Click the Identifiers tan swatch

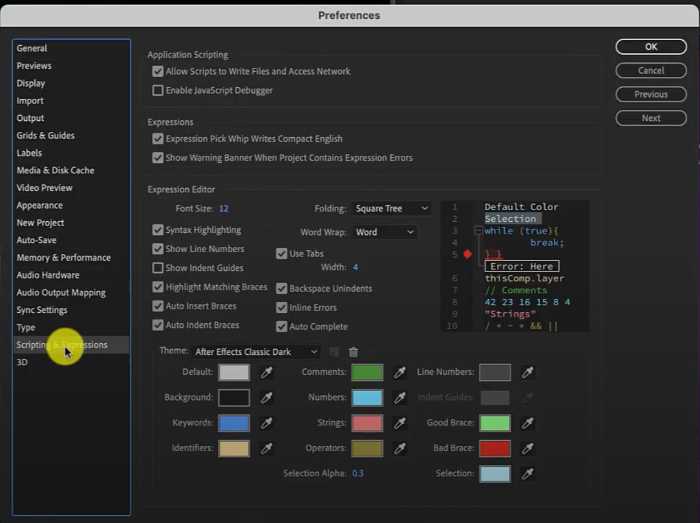coord(234,448)
